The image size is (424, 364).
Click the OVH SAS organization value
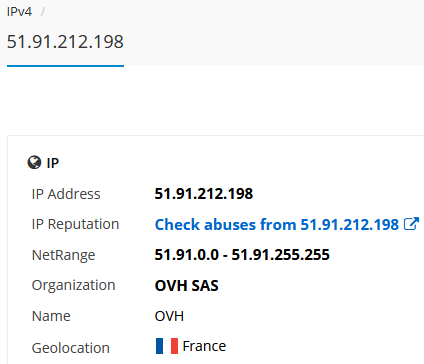(x=186, y=286)
